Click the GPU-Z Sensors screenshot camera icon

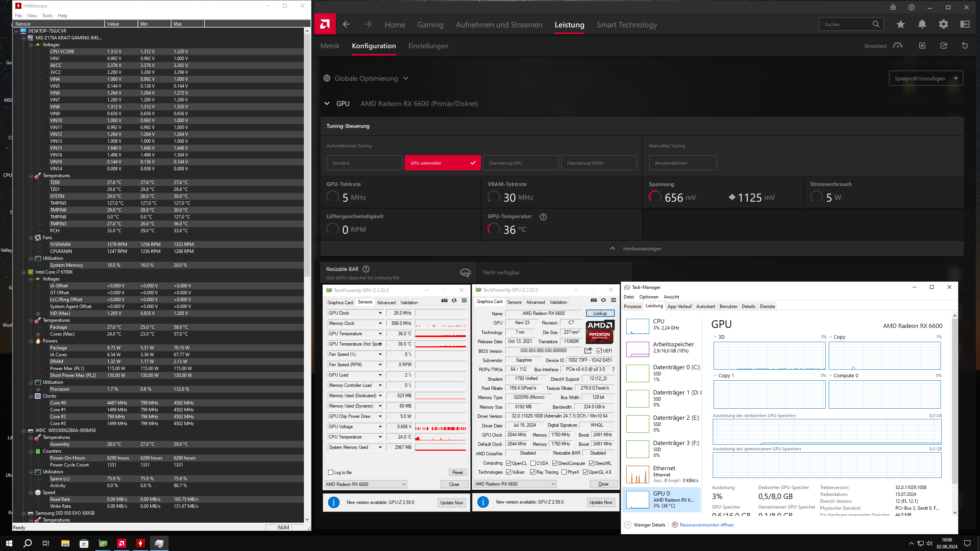click(x=444, y=301)
